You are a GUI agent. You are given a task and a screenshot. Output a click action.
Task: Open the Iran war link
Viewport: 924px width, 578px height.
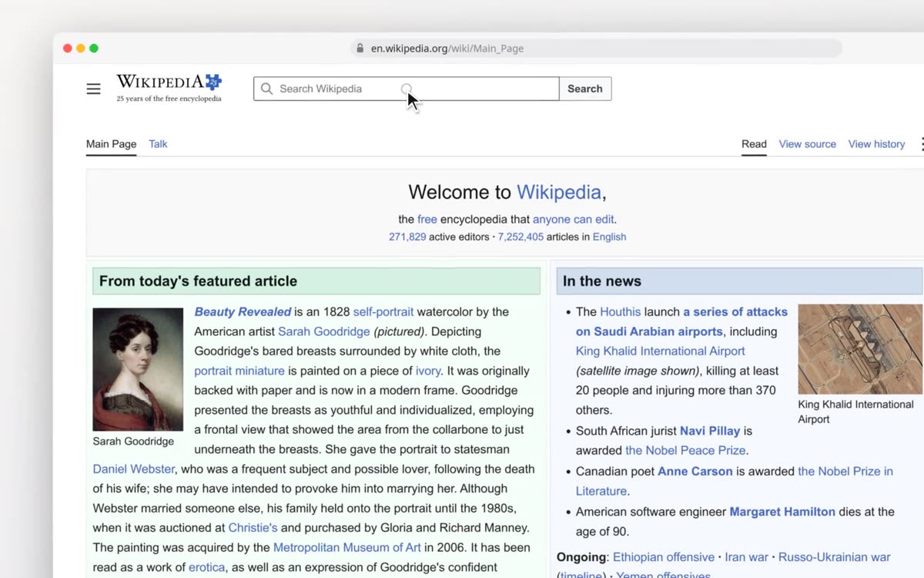(x=747, y=556)
